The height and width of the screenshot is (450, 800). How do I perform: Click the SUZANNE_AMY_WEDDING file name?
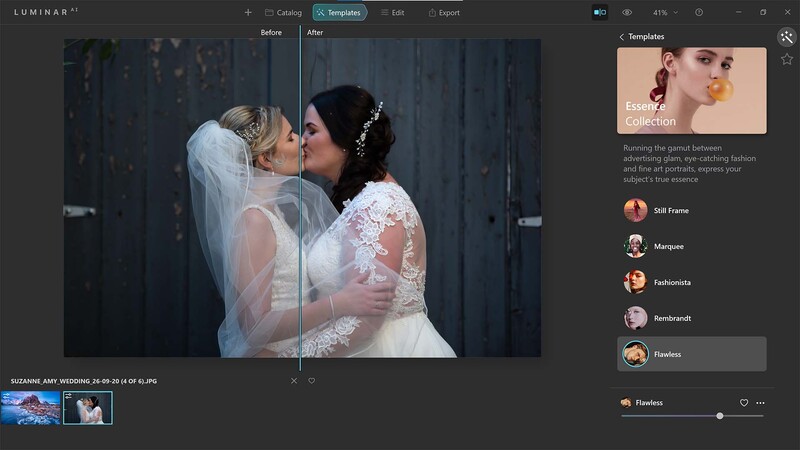coord(84,381)
